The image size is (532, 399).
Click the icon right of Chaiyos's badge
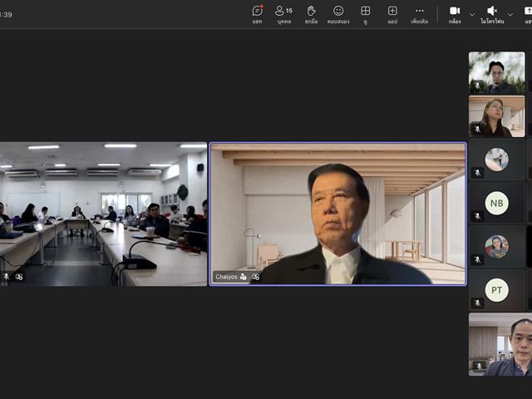256,277
